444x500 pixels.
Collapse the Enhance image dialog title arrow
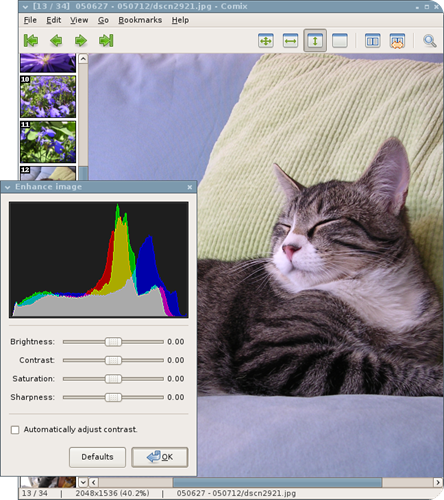(x=7, y=187)
